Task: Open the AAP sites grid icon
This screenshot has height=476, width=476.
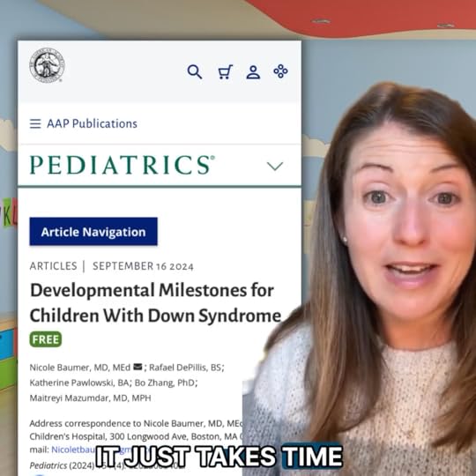Action: [281, 71]
